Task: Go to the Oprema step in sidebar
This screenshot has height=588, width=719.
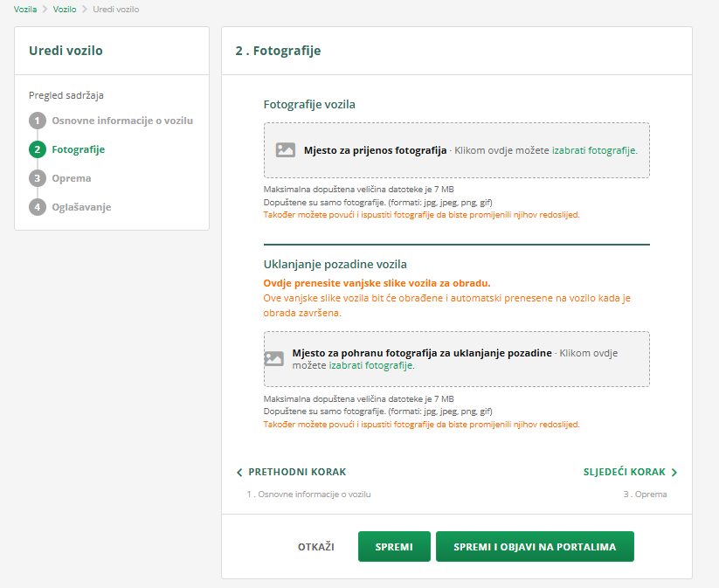Action: [72, 178]
